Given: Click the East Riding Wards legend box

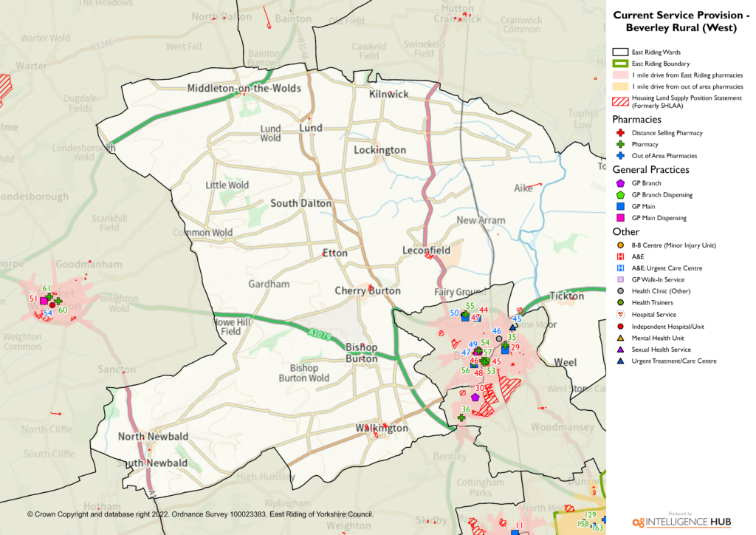Looking at the screenshot, I should pos(620,52).
